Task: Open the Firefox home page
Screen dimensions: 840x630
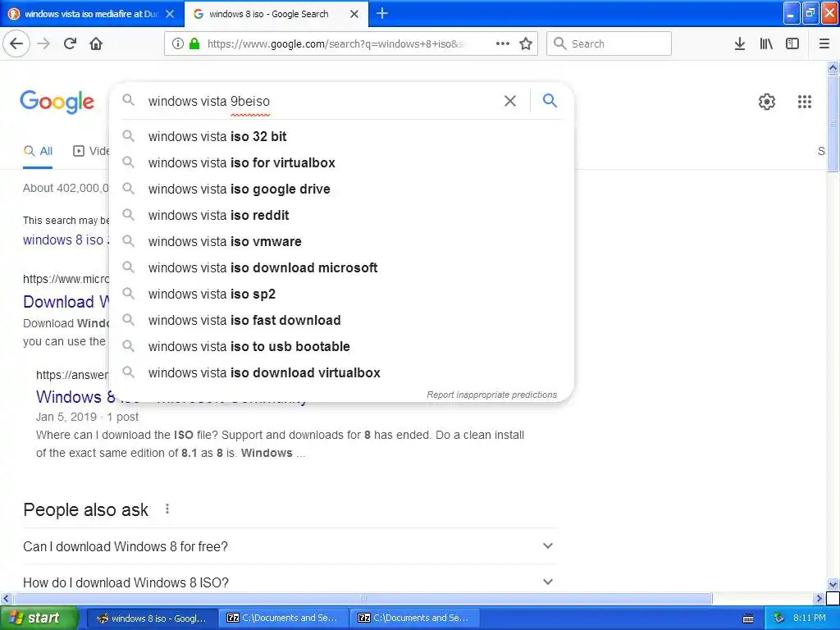Action: tap(96, 43)
